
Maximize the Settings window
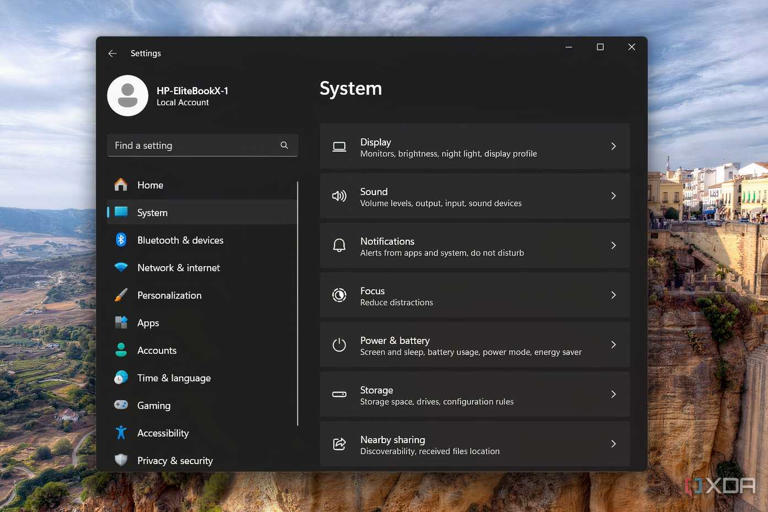600,47
